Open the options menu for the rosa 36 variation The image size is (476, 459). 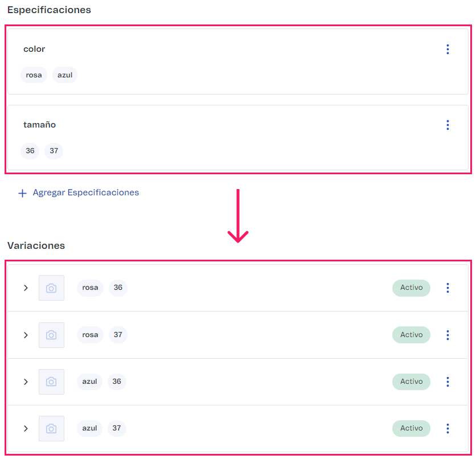pyautogui.click(x=448, y=288)
